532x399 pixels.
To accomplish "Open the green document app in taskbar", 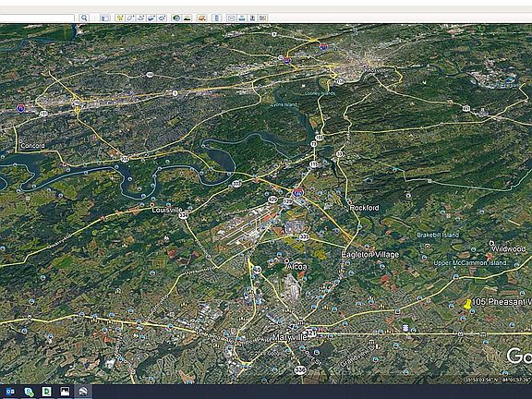I will [x=46, y=392].
